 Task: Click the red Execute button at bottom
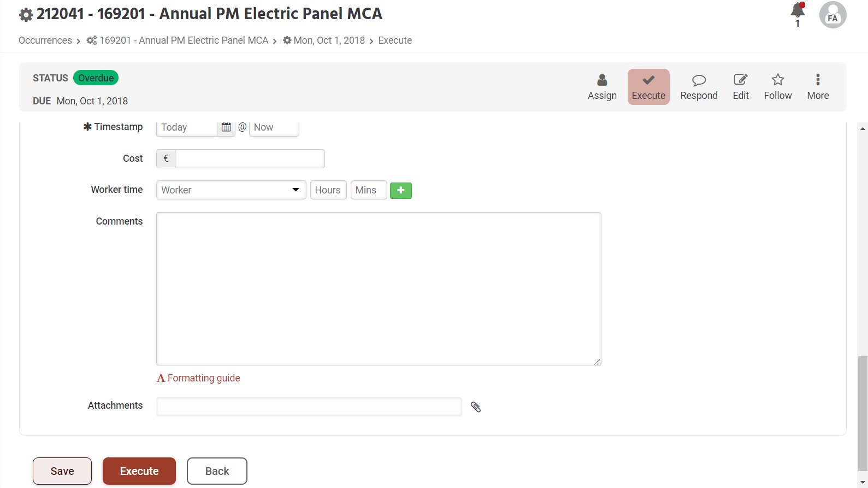pos(139,471)
